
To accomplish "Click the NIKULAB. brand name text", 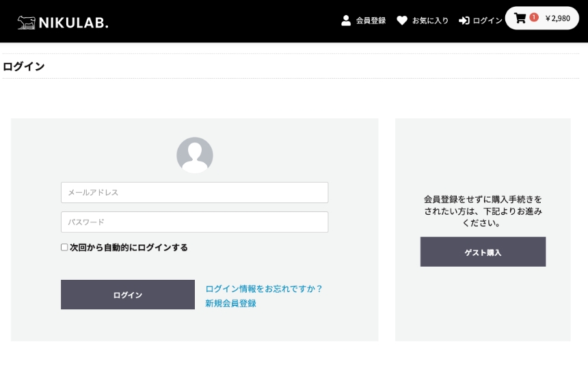I will coord(73,23).
